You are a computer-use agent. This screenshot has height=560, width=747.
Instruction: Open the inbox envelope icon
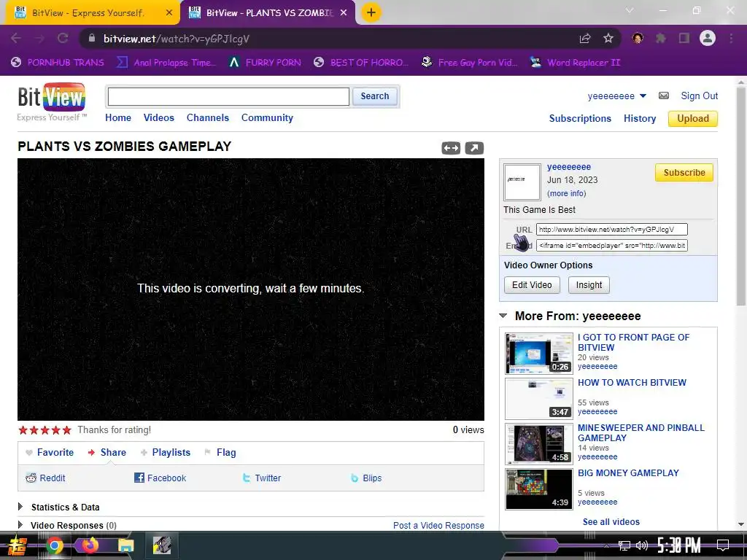click(x=664, y=96)
